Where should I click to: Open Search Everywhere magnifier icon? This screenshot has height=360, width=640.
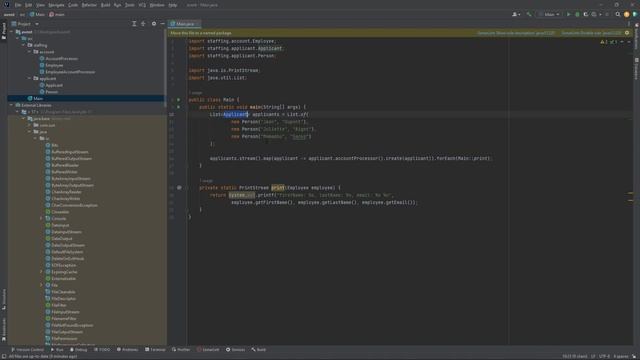click(x=618, y=14)
